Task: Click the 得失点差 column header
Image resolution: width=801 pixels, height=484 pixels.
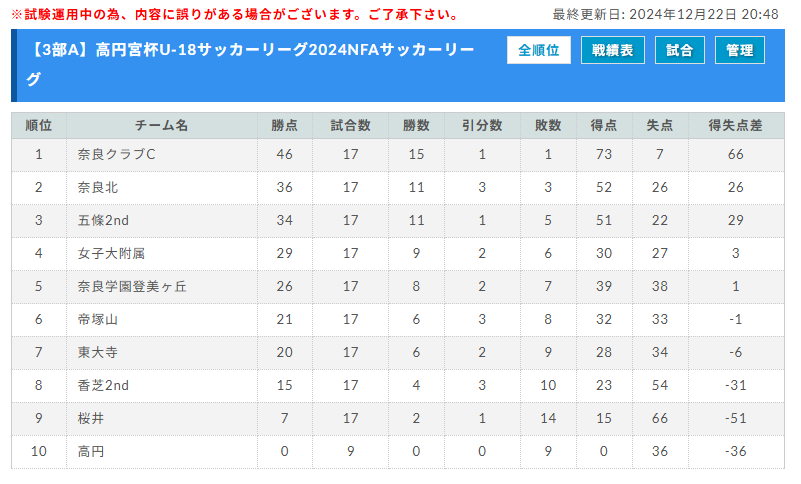Action: click(735, 125)
